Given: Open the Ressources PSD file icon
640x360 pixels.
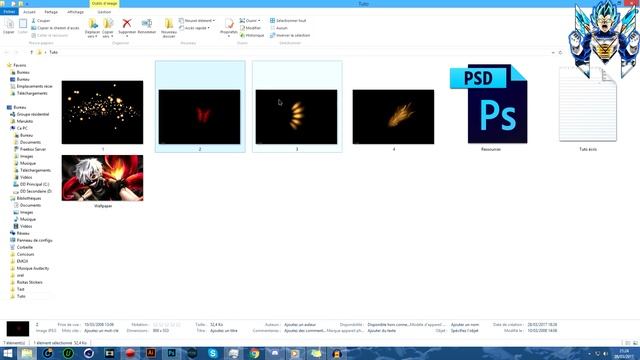Looking at the screenshot, I should [489, 104].
